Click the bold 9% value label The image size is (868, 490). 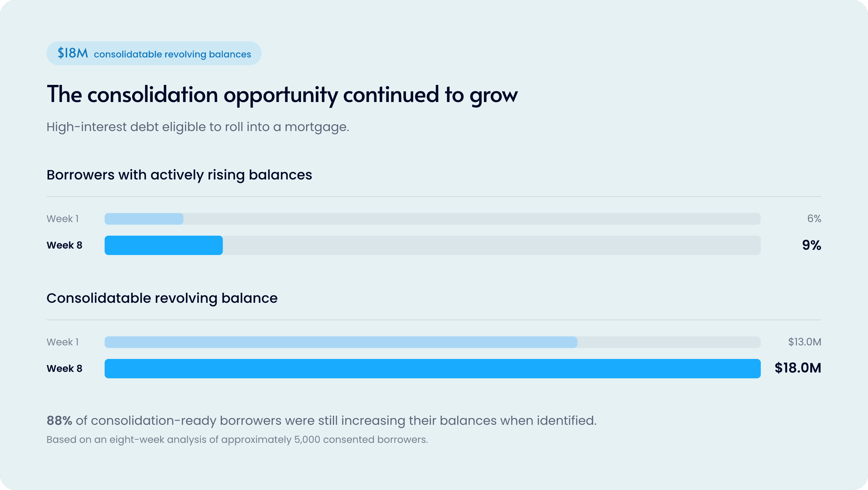(x=811, y=245)
